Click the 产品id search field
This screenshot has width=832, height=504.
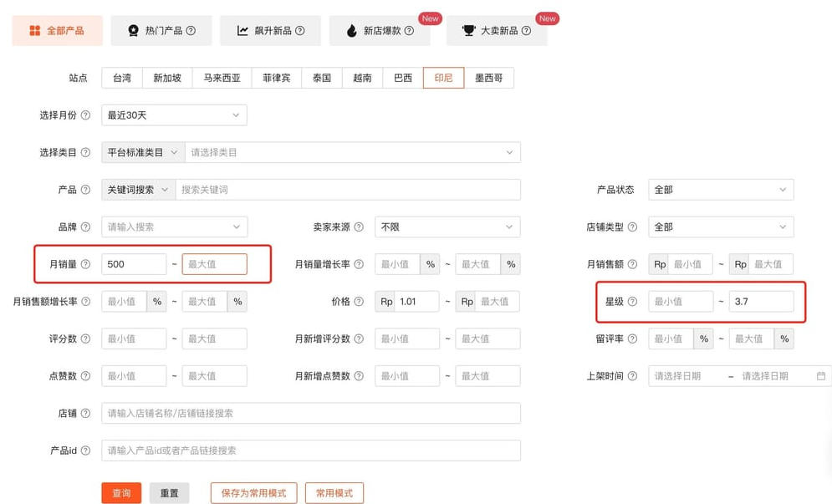coord(311,451)
